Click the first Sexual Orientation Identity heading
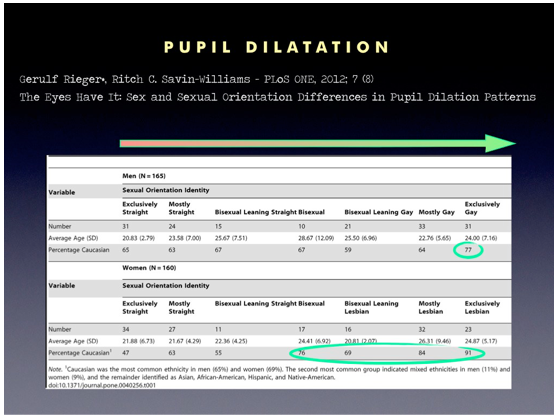 click(166, 190)
